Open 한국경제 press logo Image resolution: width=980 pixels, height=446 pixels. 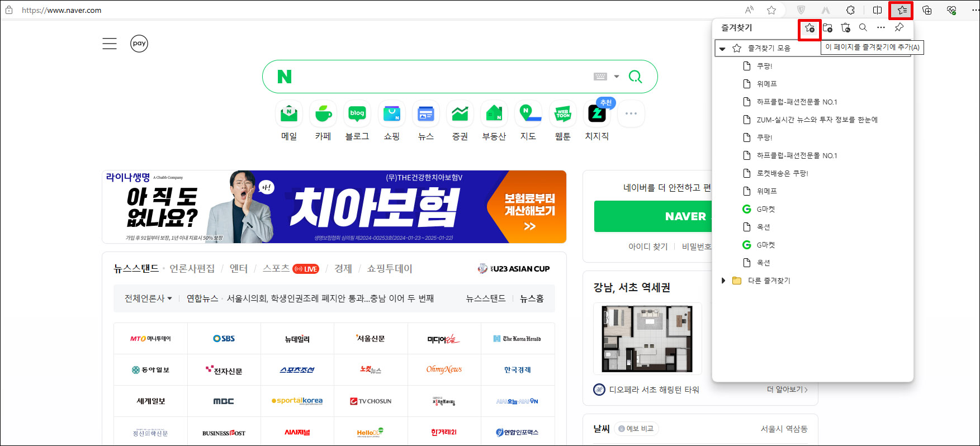click(x=518, y=370)
